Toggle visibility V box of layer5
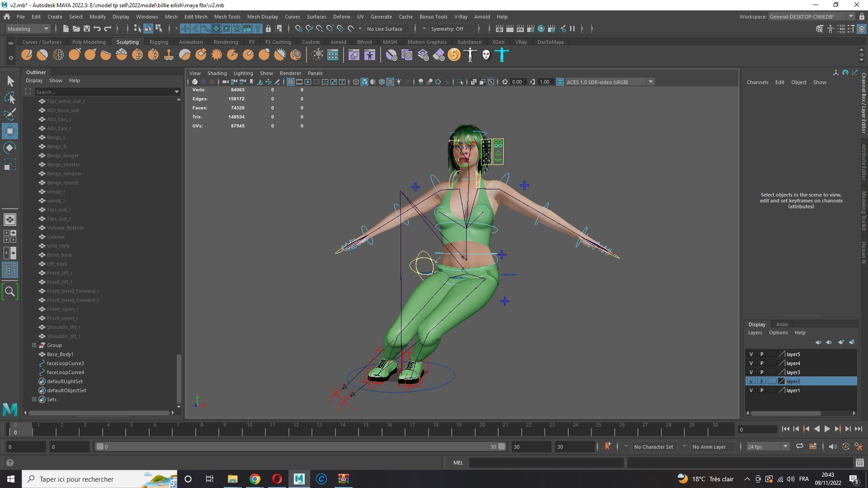 click(x=751, y=354)
